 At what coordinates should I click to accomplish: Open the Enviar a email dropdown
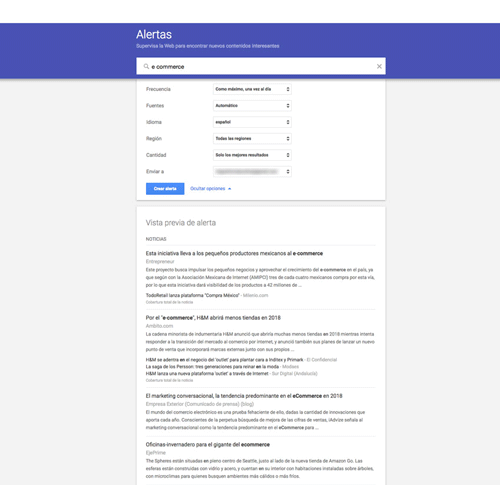252,171
